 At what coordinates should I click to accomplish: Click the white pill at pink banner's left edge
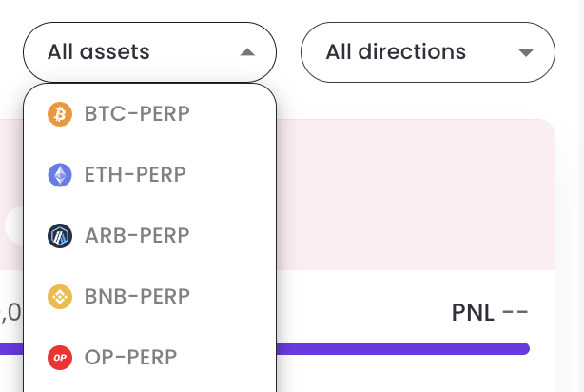[11, 225]
